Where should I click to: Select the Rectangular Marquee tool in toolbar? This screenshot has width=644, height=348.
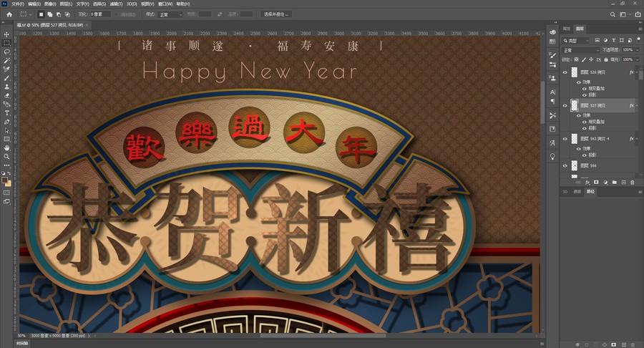coord(6,43)
